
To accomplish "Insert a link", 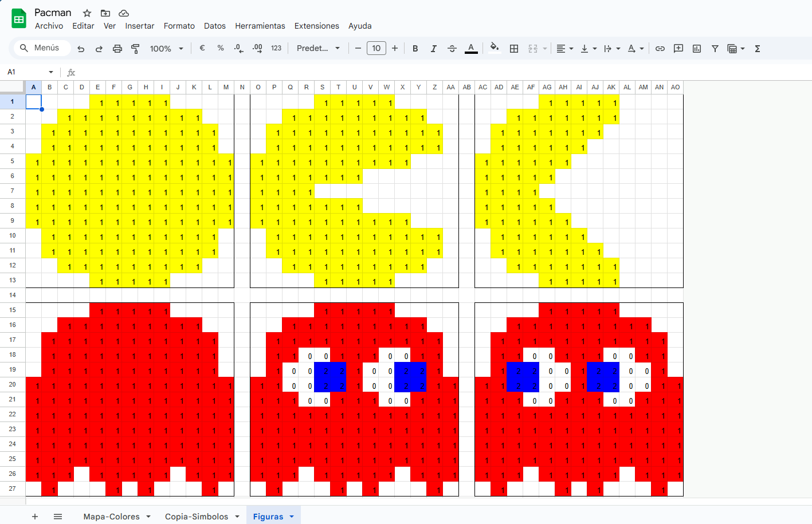I will pos(660,49).
